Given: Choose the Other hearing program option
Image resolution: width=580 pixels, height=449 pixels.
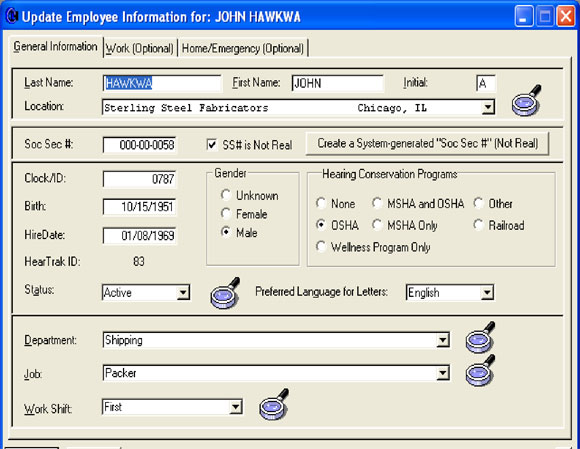Looking at the screenshot, I should 478,203.
